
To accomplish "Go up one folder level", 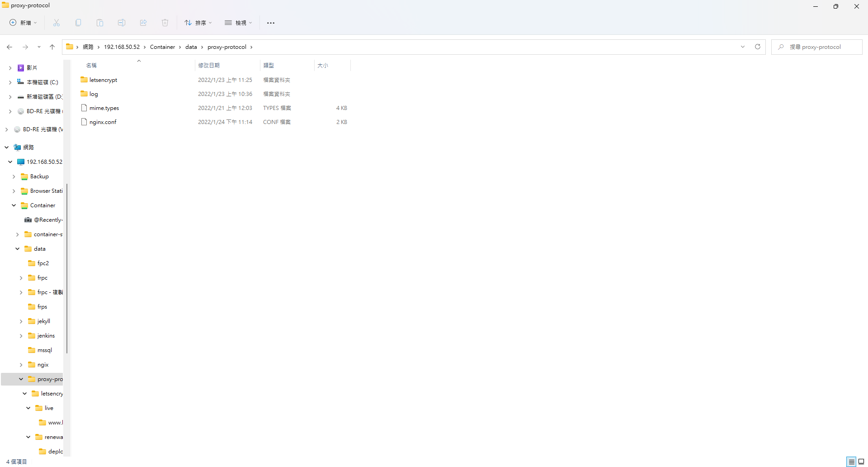I will tap(52, 47).
